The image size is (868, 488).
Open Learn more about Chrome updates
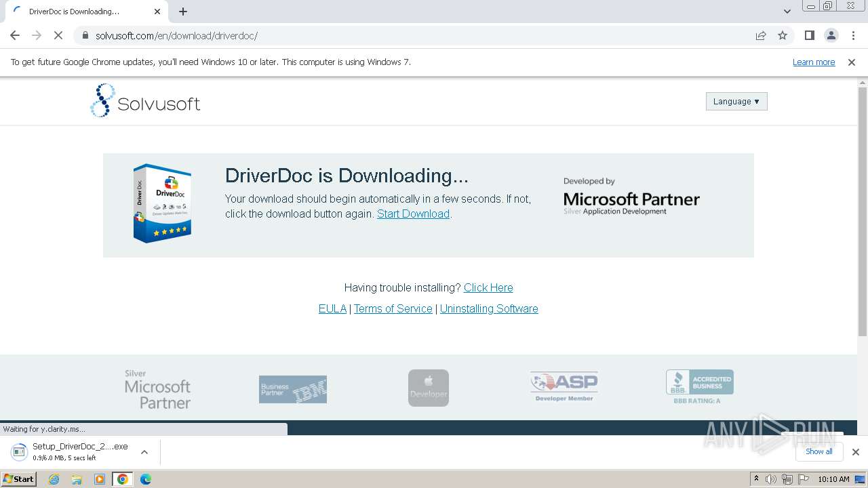(814, 62)
